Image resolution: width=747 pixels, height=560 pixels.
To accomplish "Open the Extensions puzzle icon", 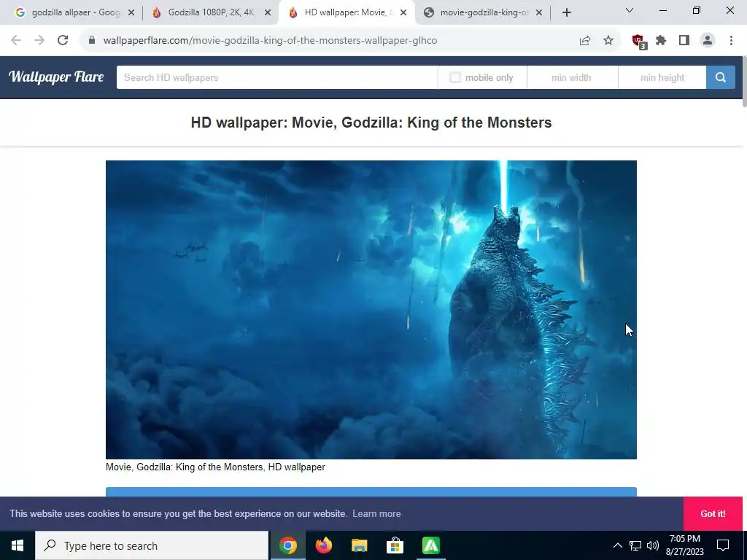I will 661,41.
